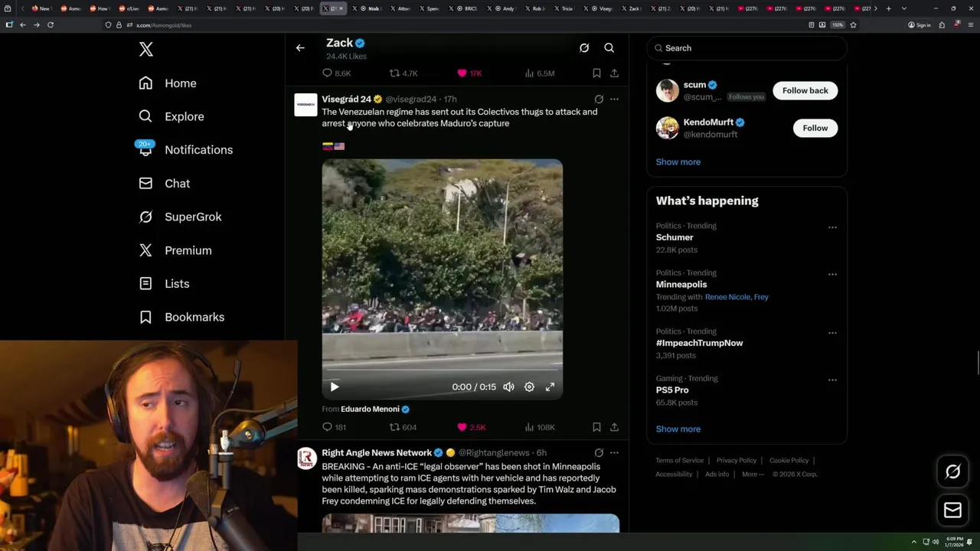Show more trends under What's happening
Image resolution: width=980 pixels, height=551 pixels.
pyautogui.click(x=678, y=429)
